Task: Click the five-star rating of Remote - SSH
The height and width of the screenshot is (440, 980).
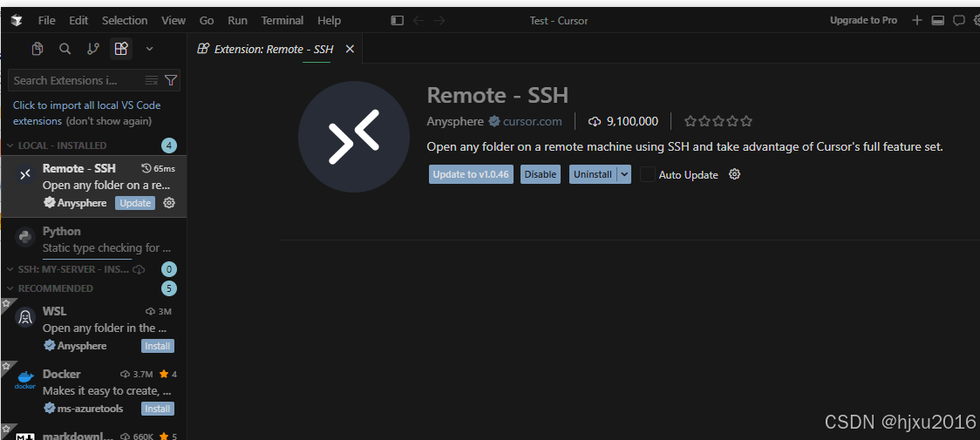Action: [718, 121]
